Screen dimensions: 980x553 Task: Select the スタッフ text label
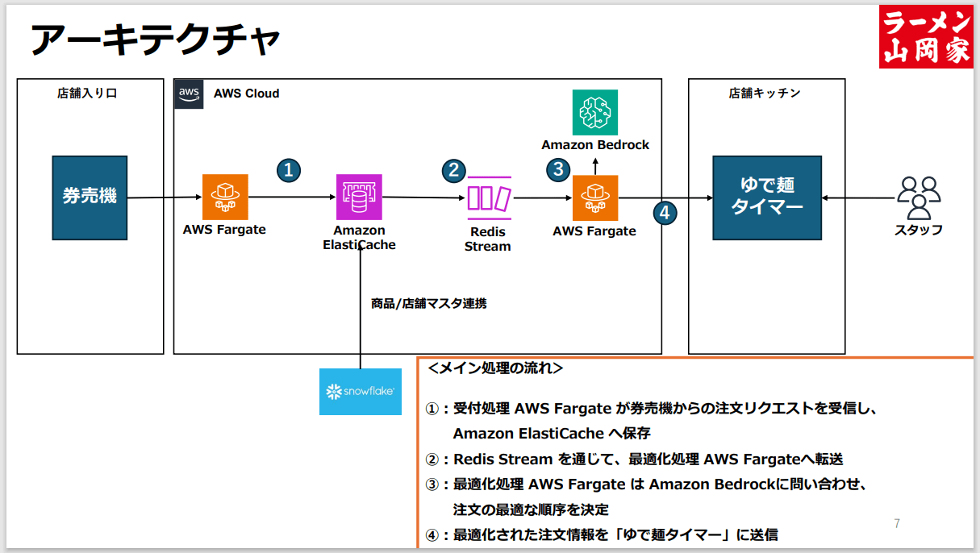pyautogui.click(x=919, y=230)
